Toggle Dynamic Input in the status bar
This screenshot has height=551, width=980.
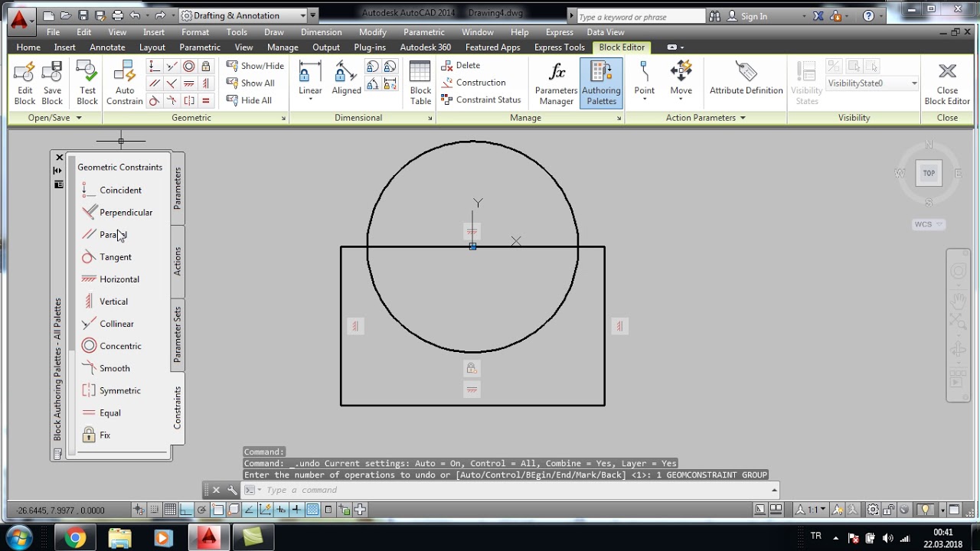coord(281,510)
